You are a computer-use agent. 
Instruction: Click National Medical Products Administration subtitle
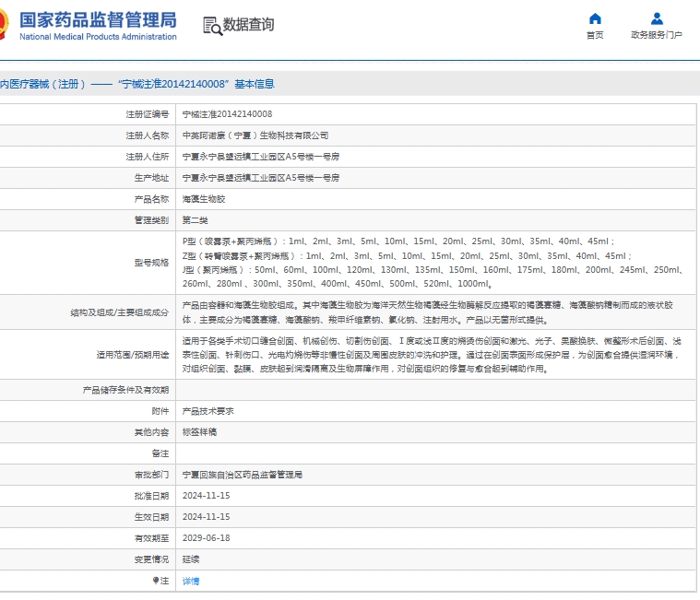[98, 37]
